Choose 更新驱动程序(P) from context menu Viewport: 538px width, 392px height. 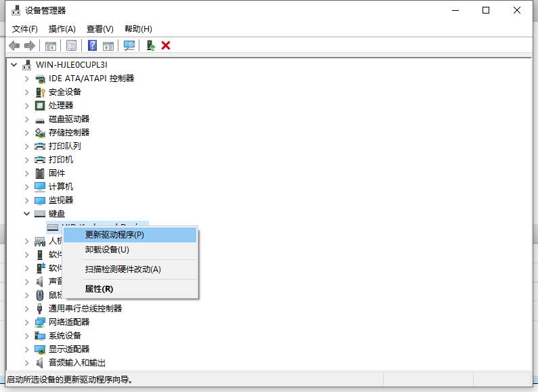pos(130,235)
